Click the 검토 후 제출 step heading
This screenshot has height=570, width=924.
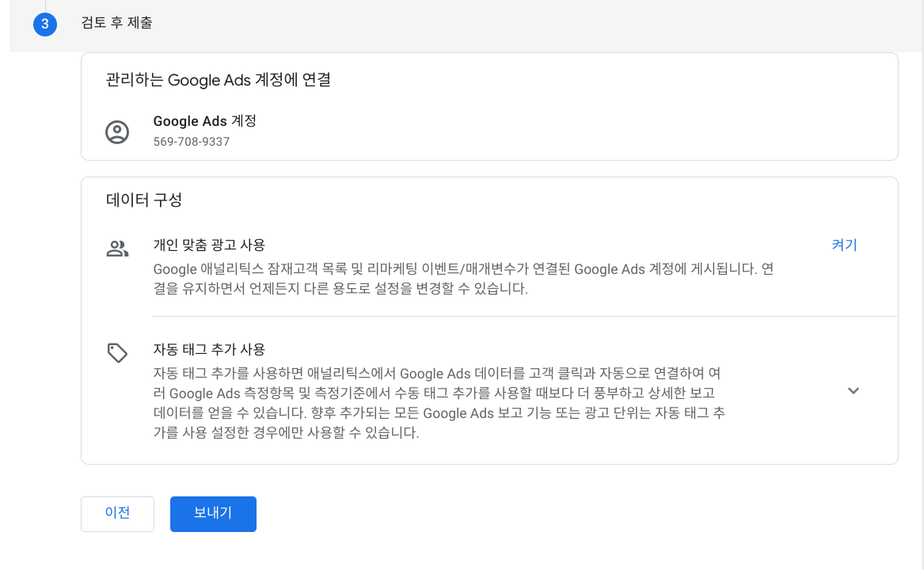pos(116,23)
